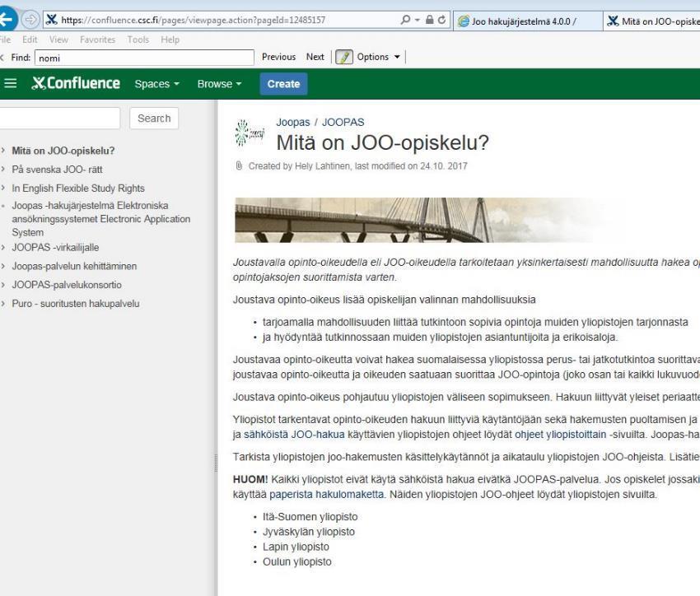Open the Favorites menu
Screen dimensions: 700x596
(x=98, y=40)
